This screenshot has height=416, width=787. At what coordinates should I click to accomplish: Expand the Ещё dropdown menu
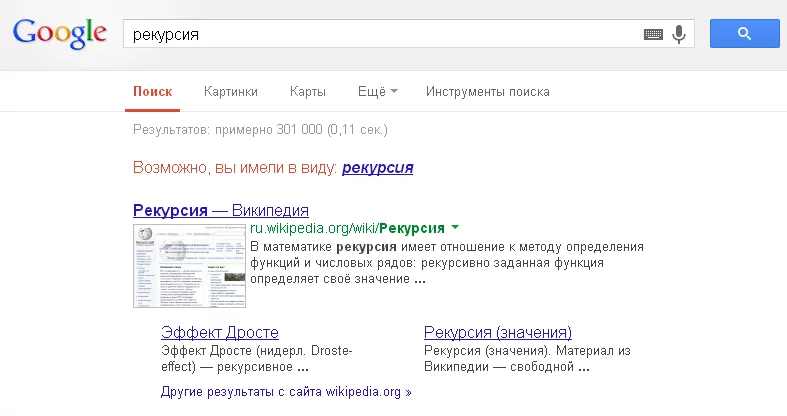[377, 91]
